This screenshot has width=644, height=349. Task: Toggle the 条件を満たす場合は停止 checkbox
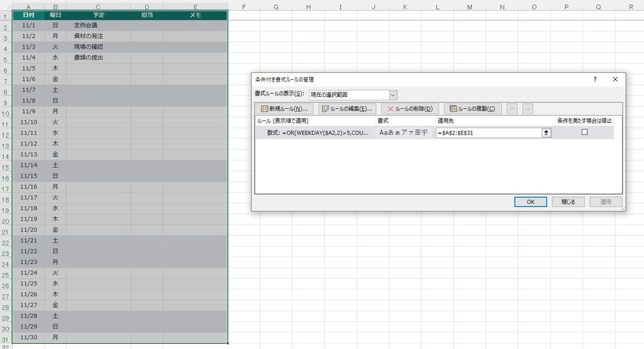584,132
